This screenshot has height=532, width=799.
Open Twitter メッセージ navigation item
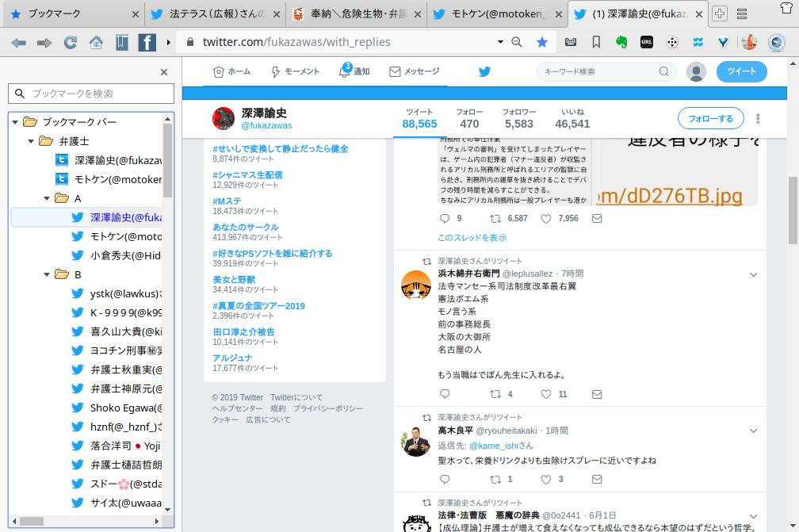pyautogui.click(x=415, y=71)
